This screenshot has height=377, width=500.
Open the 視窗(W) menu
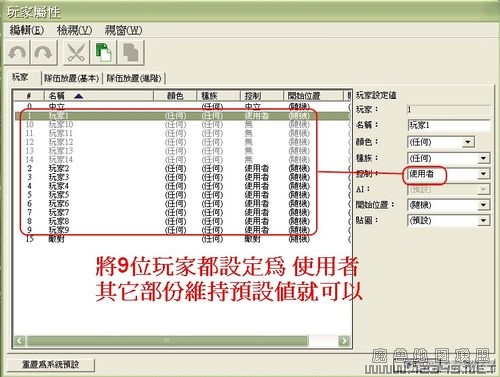coord(123,30)
